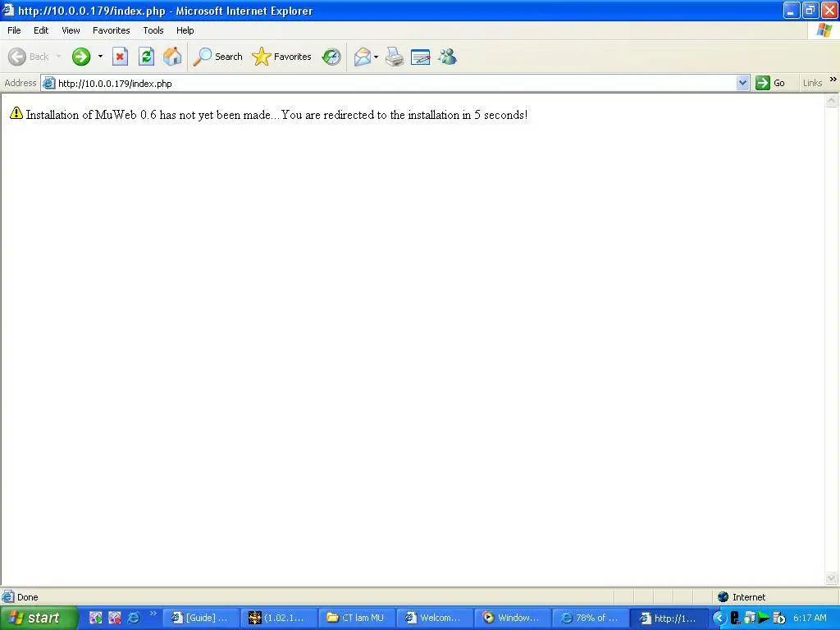Go to the Home page icon
The height and width of the screenshot is (630, 840).
tap(172, 57)
